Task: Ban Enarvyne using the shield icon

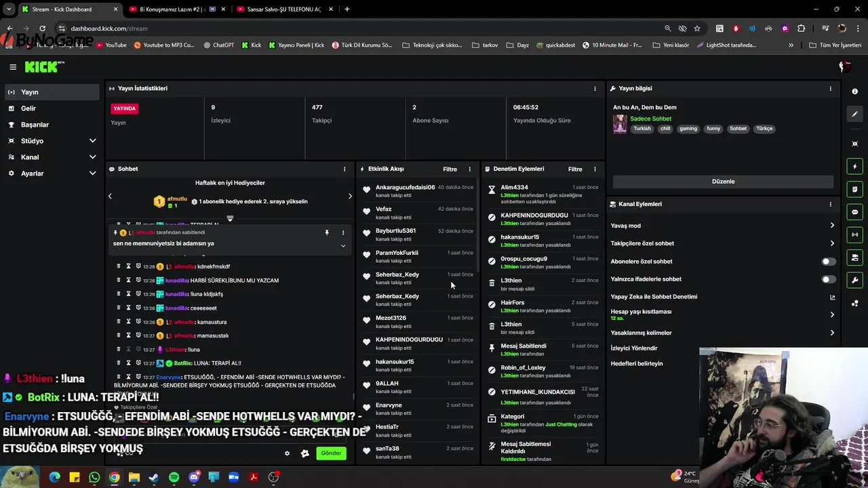Action: coord(138,377)
